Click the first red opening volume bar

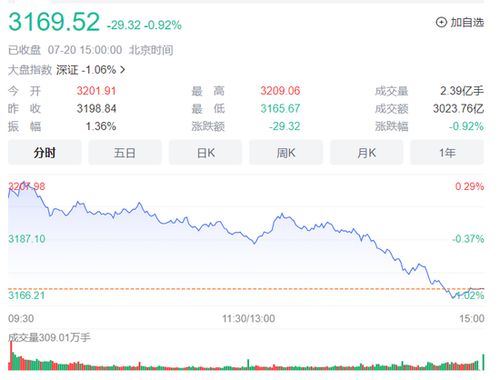(10, 356)
